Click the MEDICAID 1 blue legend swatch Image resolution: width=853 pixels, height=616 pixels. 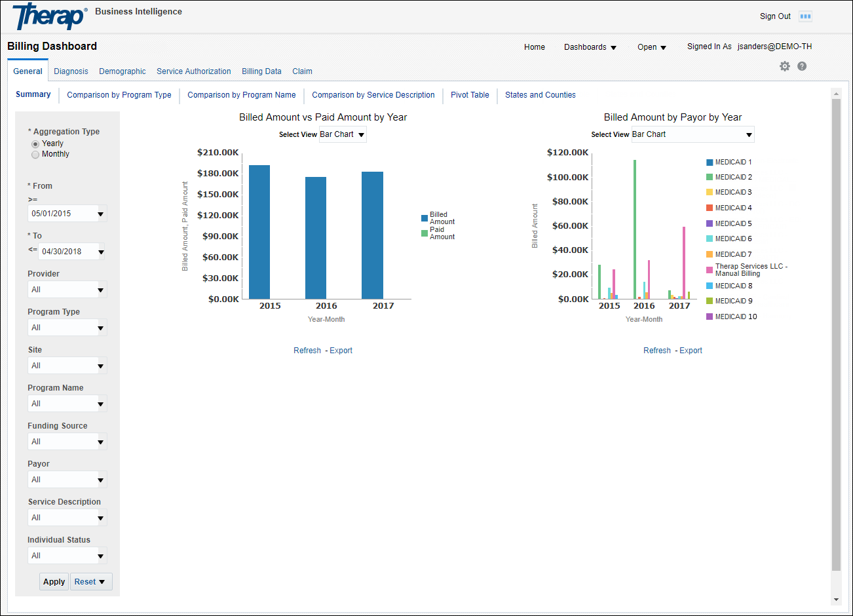coord(709,161)
